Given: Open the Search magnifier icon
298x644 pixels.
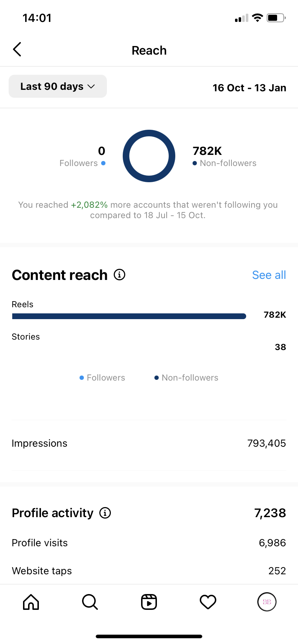Looking at the screenshot, I should tap(90, 602).
